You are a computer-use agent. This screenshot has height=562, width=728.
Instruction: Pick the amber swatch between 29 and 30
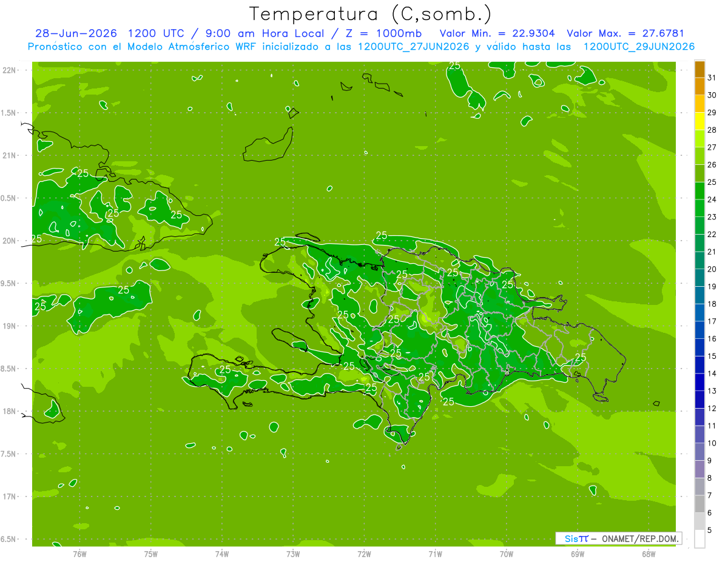[x=699, y=104]
